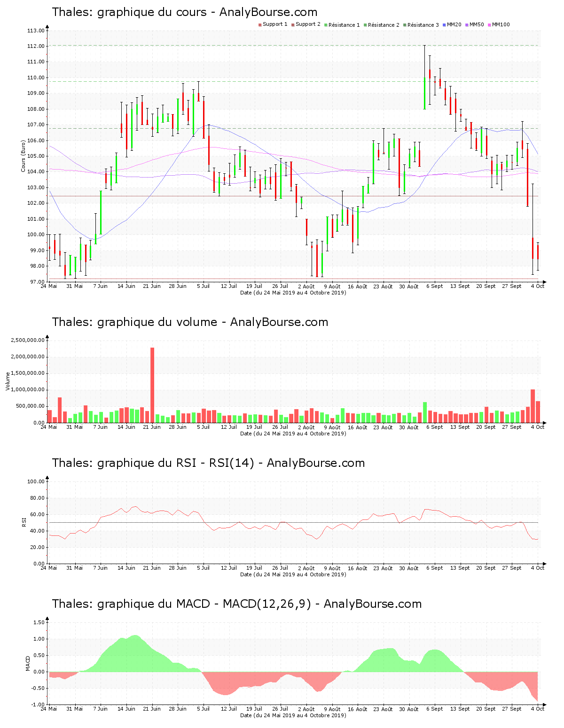Click '13 Sept' date on MACD chart
This screenshot has height=728, width=564.
pyautogui.click(x=460, y=709)
